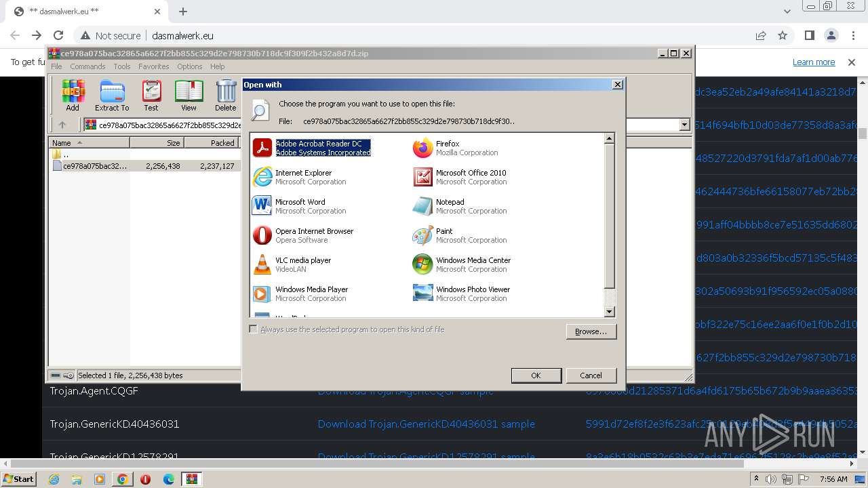Open the Chrome tab search dropdown
The image size is (868, 488).
pyautogui.click(x=787, y=12)
